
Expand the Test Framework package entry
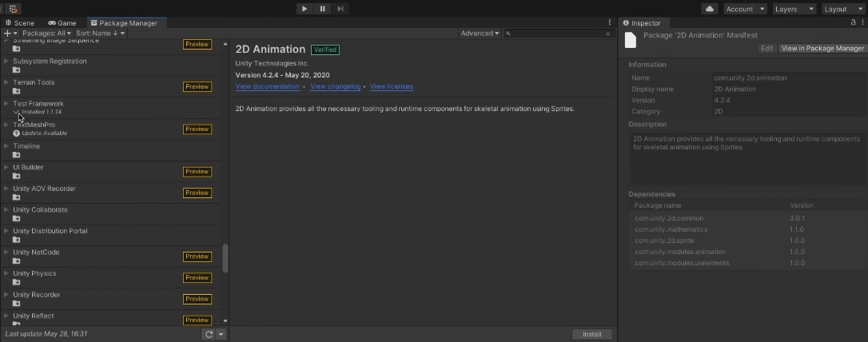click(x=6, y=104)
